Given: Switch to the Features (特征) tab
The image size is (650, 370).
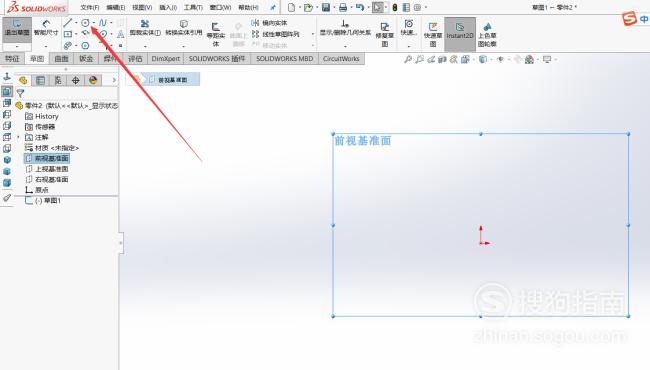Looking at the screenshot, I should click(x=12, y=59).
